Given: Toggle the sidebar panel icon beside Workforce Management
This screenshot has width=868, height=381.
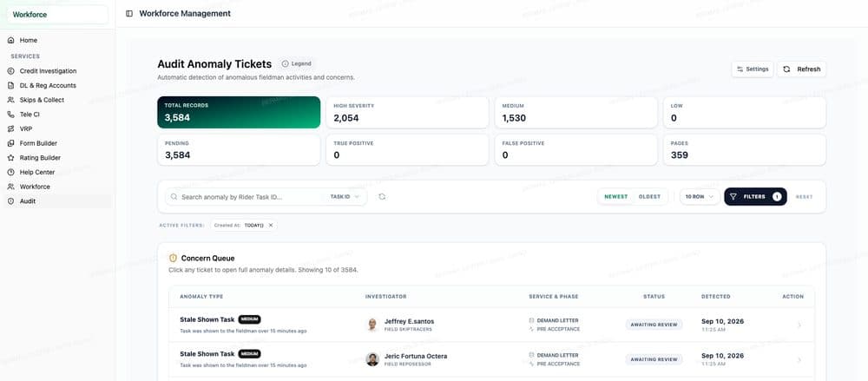Looking at the screenshot, I should point(129,13).
